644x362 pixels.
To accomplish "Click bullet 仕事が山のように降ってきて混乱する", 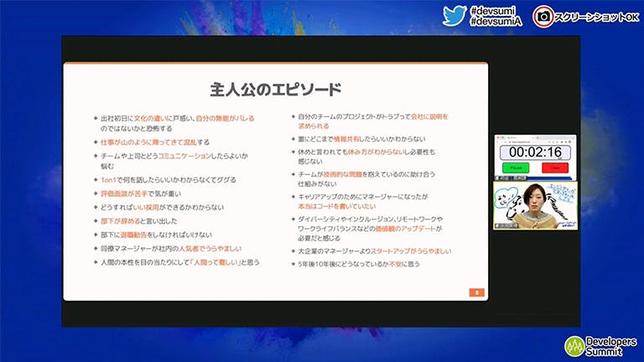I will click(x=155, y=142).
